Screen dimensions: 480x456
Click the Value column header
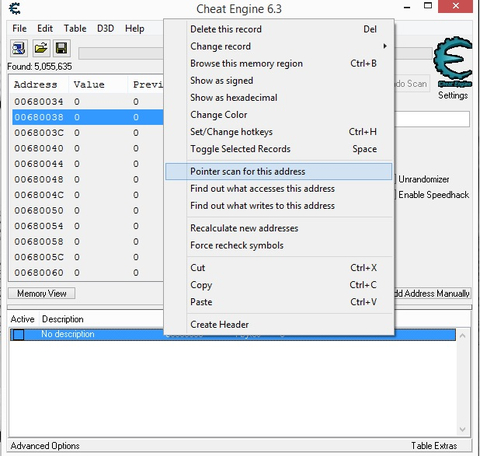point(98,85)
